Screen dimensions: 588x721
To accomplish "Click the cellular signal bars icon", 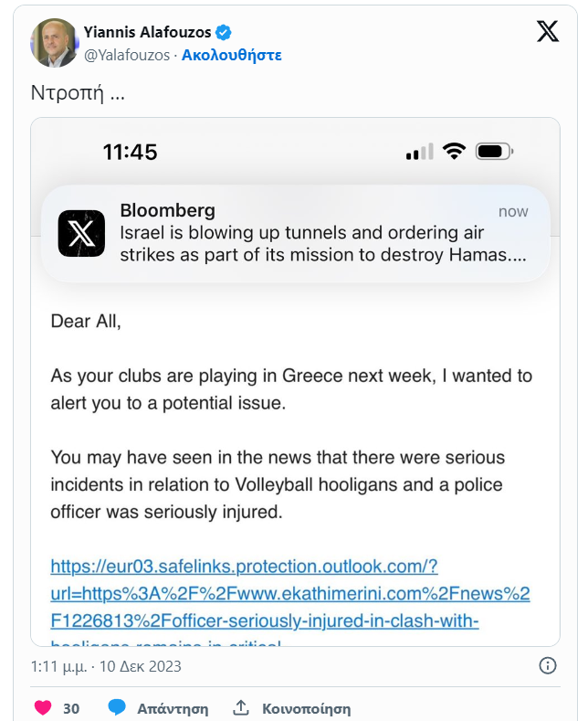I will pos(419,152).
